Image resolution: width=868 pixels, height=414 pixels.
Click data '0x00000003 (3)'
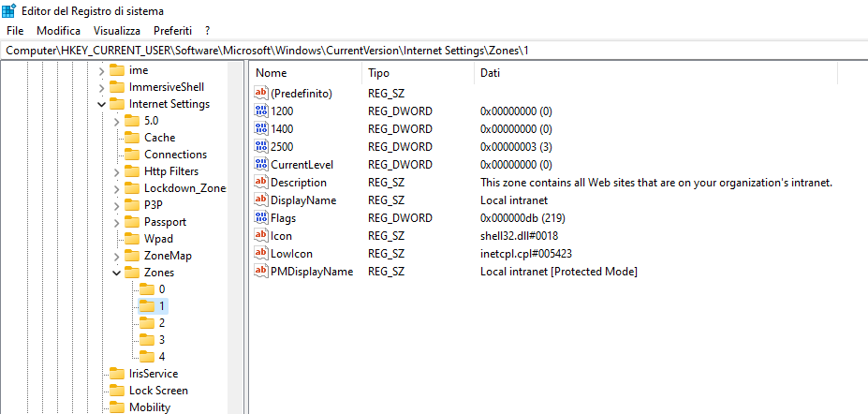pyautogui.click(x=516, y=147)
